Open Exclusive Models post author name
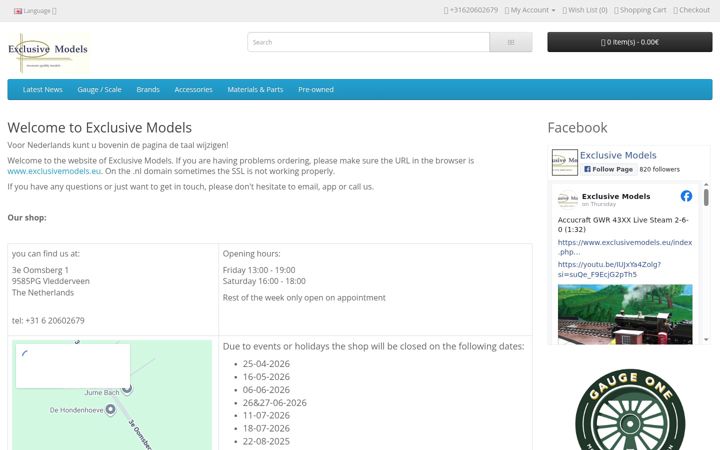The height and width of the screenshot is (450, 720). pos(616,197)
